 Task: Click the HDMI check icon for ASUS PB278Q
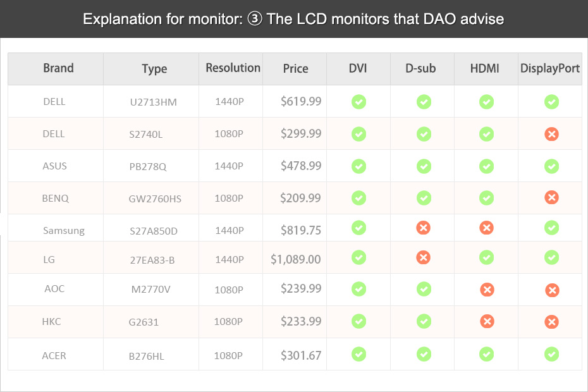click(x=486, y=166)
